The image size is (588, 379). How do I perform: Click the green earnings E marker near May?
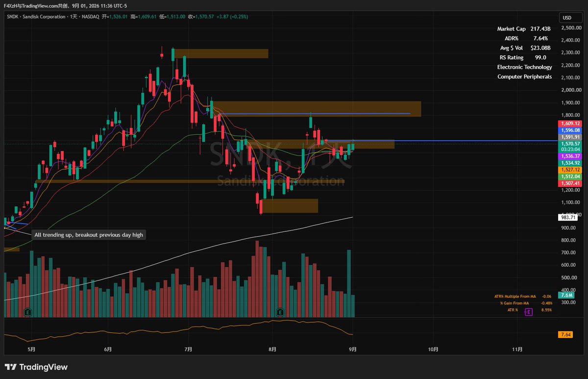coord(28,311)
